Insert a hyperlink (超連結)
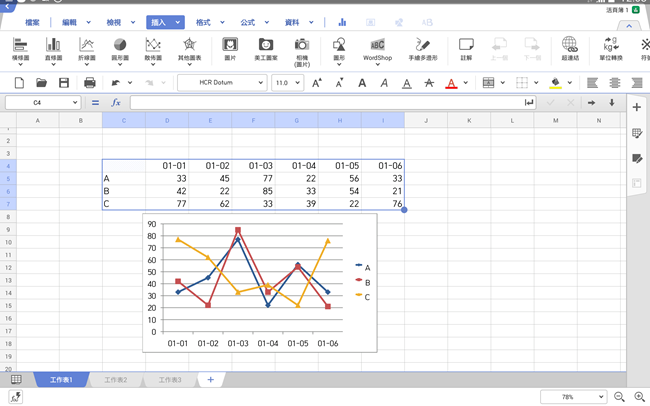 (570, 49)
